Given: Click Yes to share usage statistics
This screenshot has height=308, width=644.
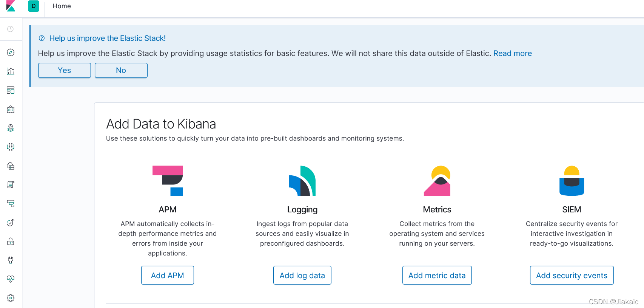Looking at the screenshot, I should 65,70.
